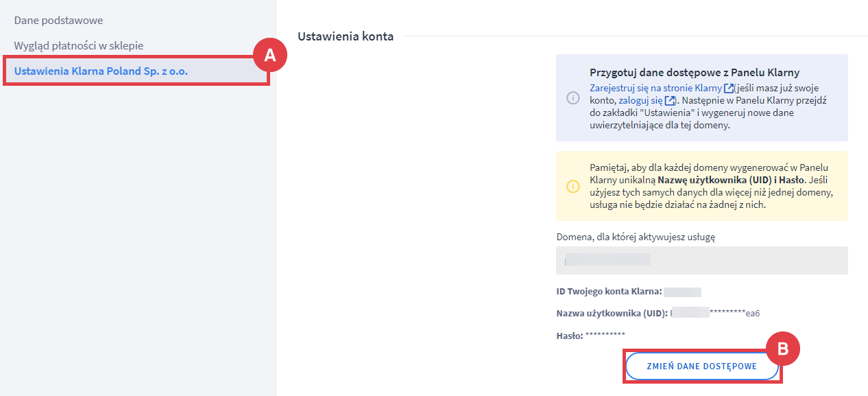The width and height of the screenshot is (868, 396).
Task: Click 'Przygotuj dane dostępowe z Panelu Klarny' heading
Action: click(695, 73)
